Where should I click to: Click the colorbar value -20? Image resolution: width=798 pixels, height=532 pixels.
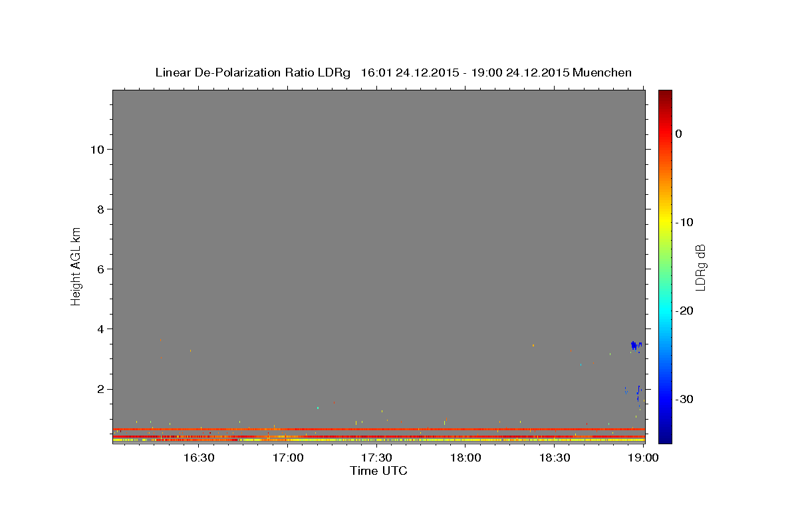[x=684, y=311]
